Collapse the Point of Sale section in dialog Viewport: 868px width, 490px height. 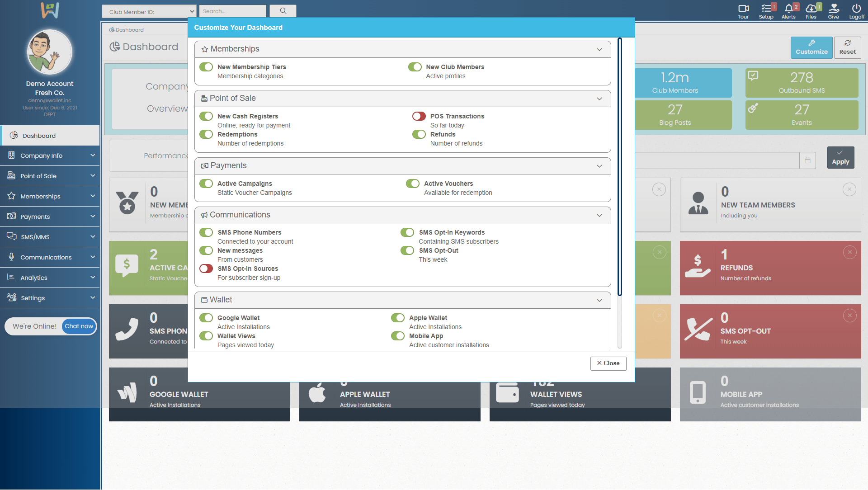[599, 99]
